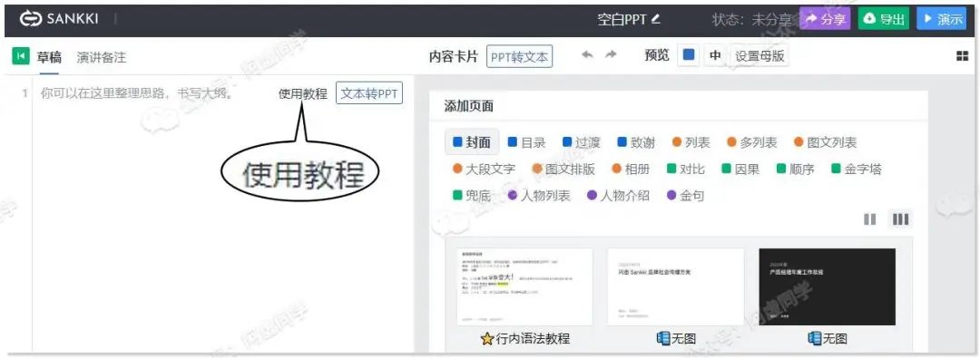980x358 pixels.
Task: Edit the 空白PPT title pencil icon
Action: 655,19
